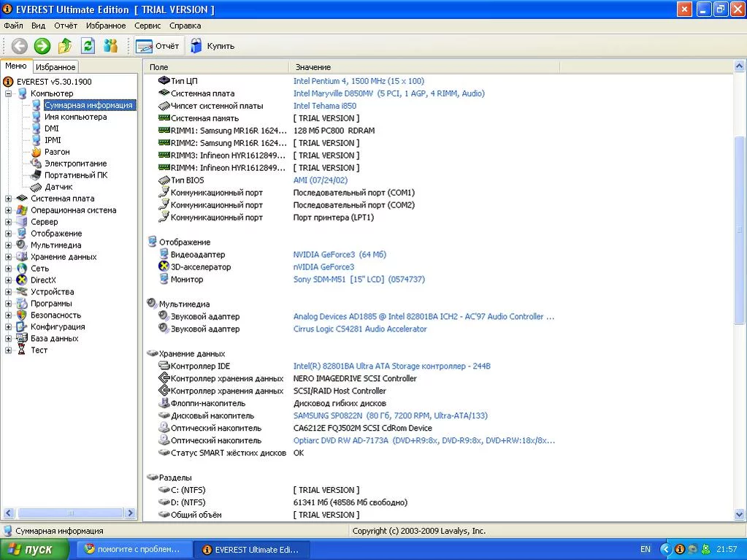The width and height of the screenshot is (747, 560).
Task: Click the Монитор row icon
Action: pos(164,279)
